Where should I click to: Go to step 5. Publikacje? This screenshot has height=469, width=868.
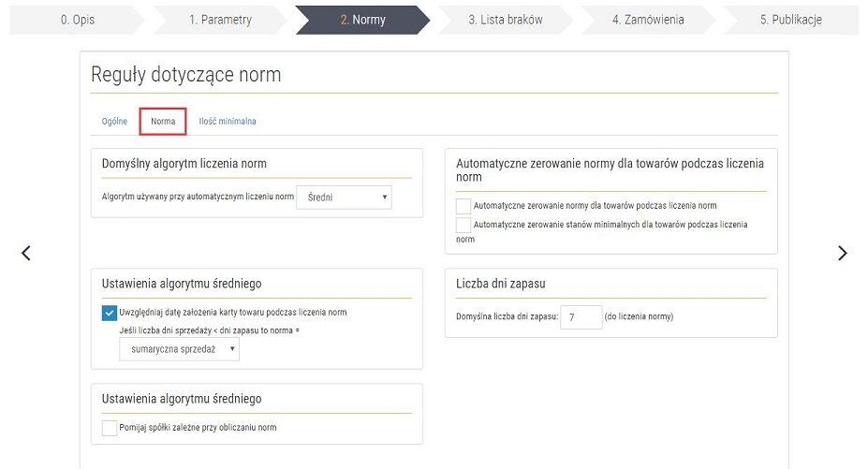[790, 20]
